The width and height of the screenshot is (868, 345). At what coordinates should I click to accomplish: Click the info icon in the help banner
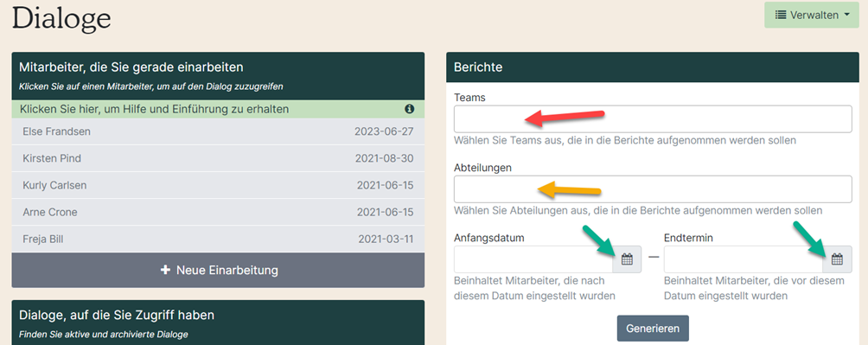[409, 109]
